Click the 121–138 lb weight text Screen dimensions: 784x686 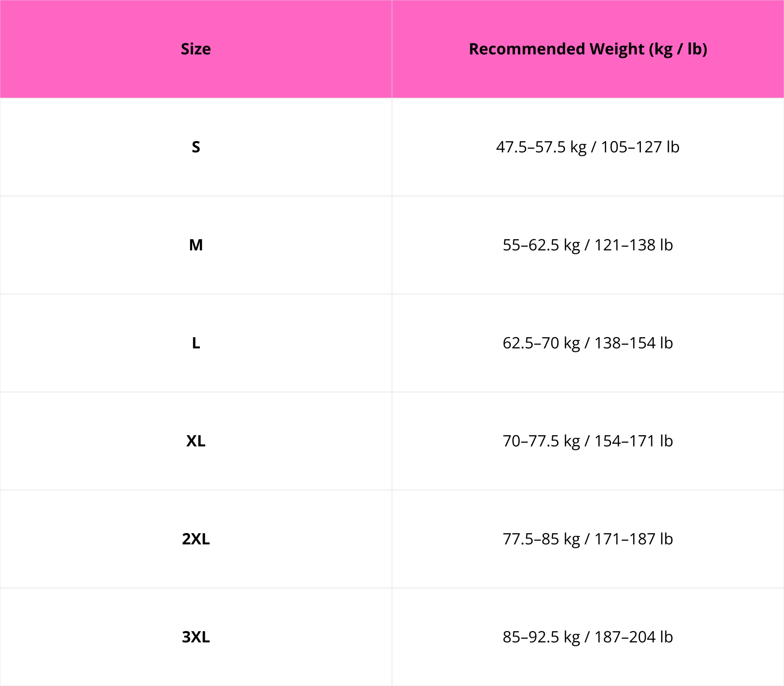[634, 245]
